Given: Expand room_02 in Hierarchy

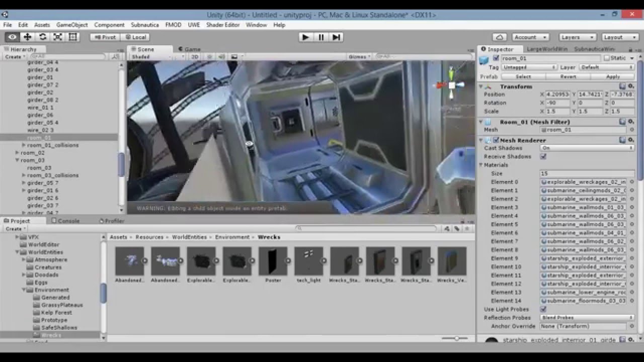Looking at the screenshot, I should pyautogui.click(x=17, y=153).
